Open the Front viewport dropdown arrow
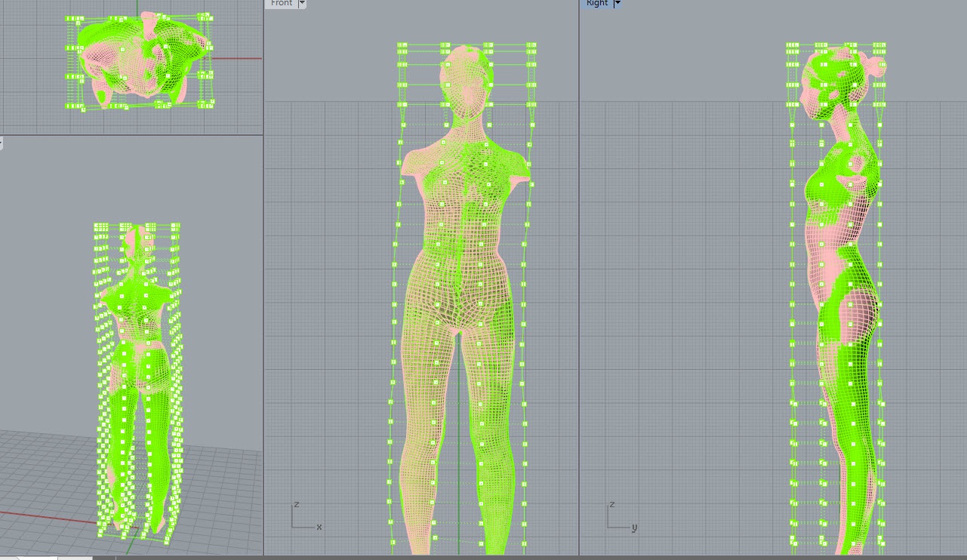The height and width of the screenshot is (560, 967). coord(302,4)
